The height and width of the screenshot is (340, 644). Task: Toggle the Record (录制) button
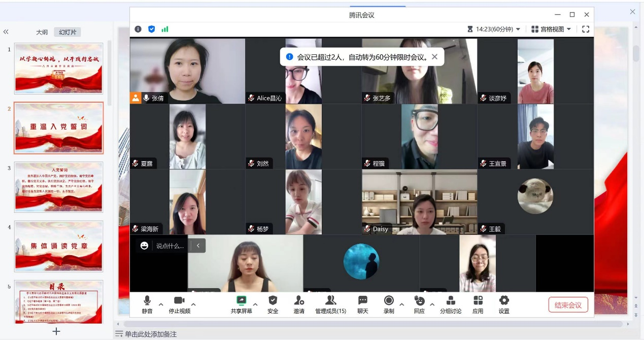(x=389, y=301)
